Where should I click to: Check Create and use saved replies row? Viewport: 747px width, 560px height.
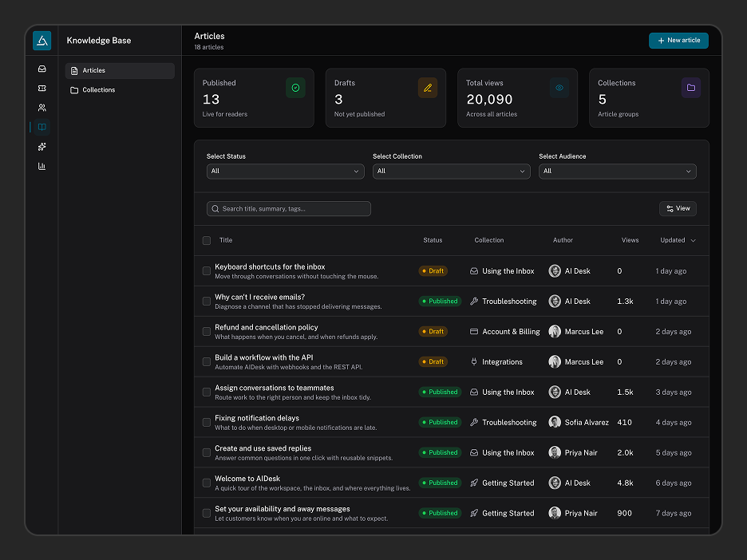[x=206, y=452]
